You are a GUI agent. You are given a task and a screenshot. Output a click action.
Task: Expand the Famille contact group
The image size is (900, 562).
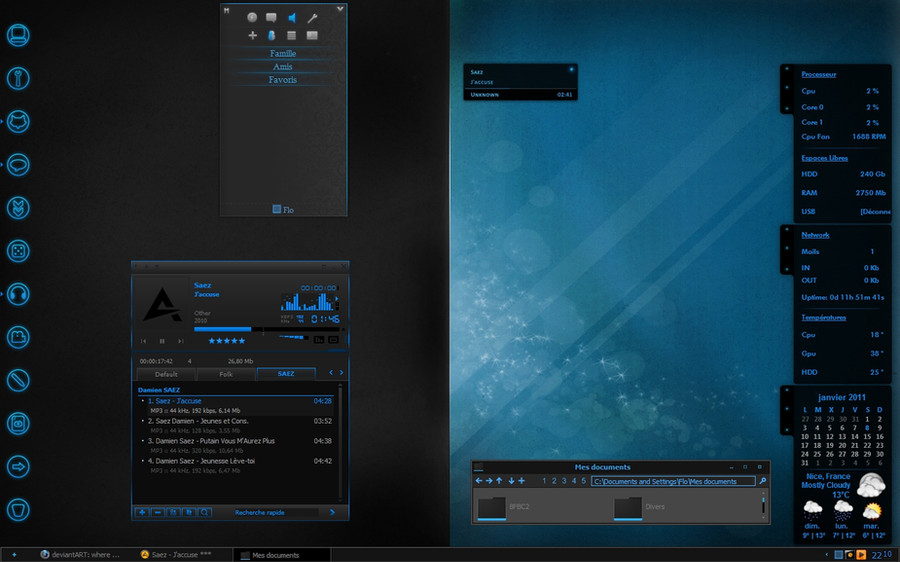pos(283,53)
